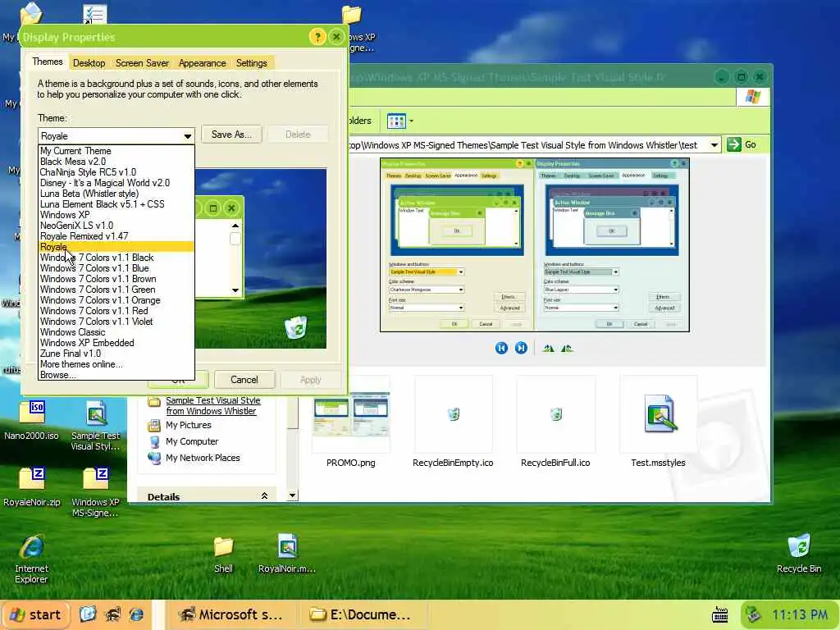Viewport: 840px width, 630px height.
Task: Collapse the Details pane chevron
Action: coord(264,496)
